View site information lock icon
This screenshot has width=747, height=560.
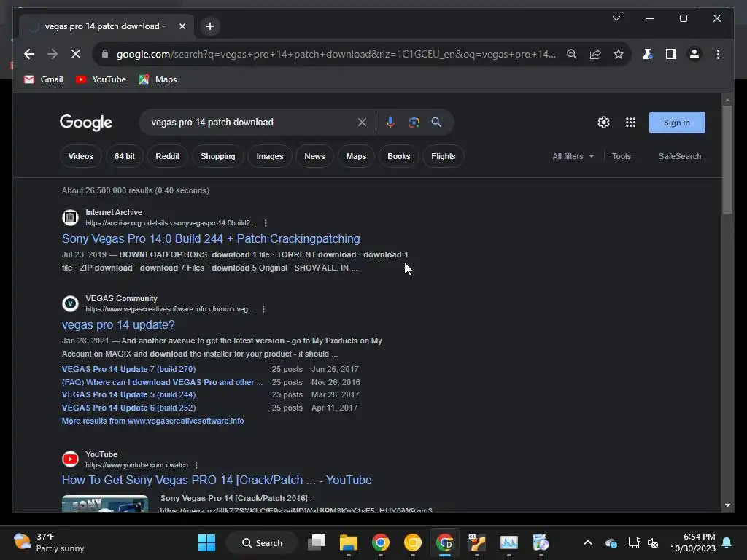coord(105,54)
